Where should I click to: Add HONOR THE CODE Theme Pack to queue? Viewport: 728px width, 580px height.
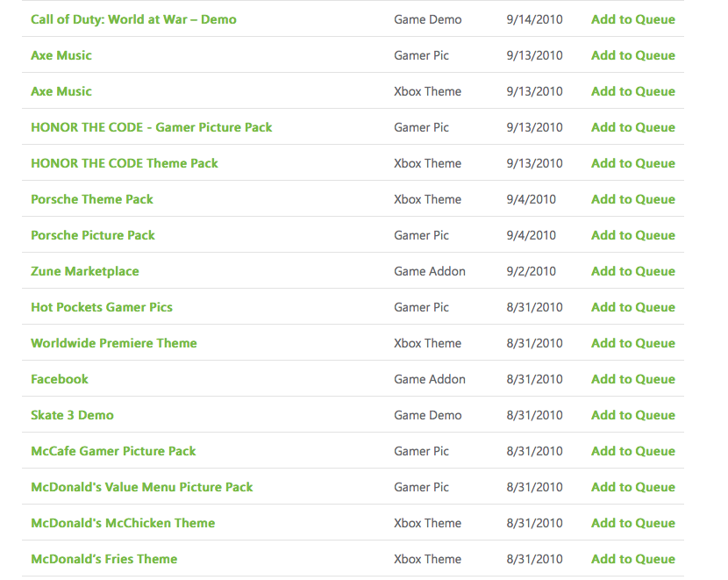pos(632,163)
